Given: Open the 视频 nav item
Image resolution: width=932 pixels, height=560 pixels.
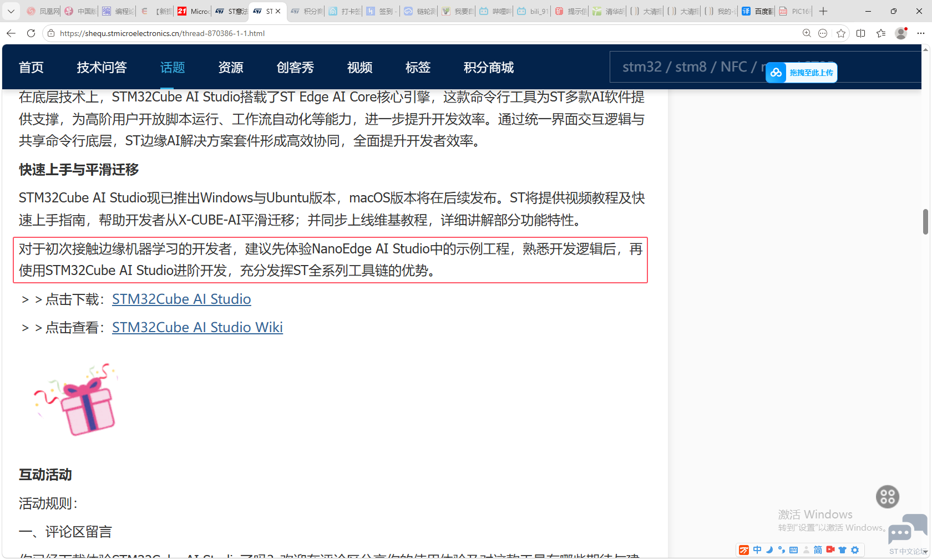Looking at the screenshot, I should tap(360, 68).
